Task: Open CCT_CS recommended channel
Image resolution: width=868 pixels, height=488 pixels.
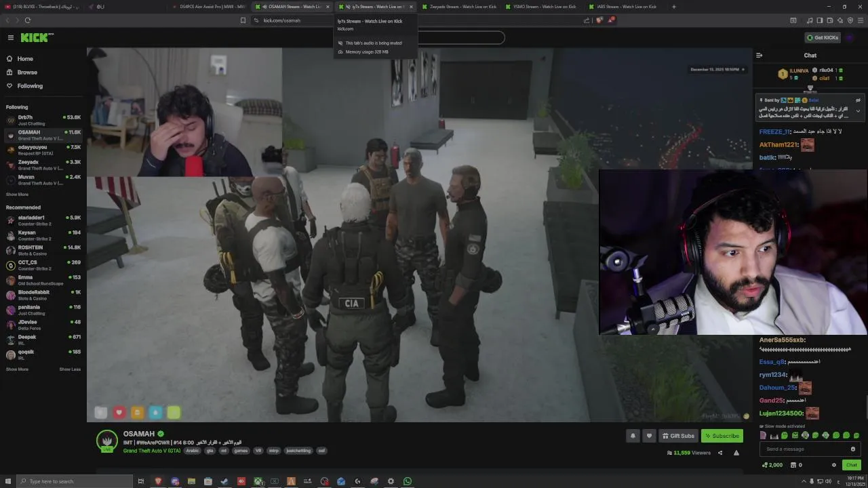Action: point(43,265)
